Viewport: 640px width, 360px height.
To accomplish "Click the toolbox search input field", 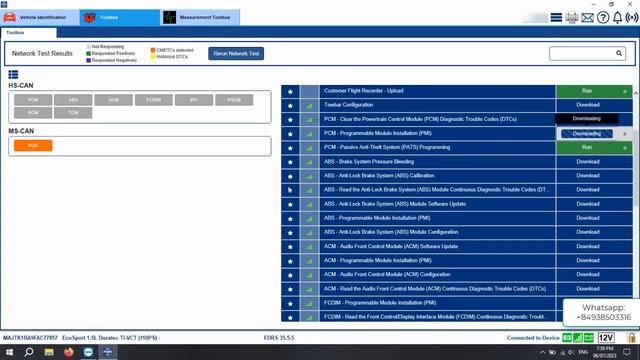I will coord(587,53).
